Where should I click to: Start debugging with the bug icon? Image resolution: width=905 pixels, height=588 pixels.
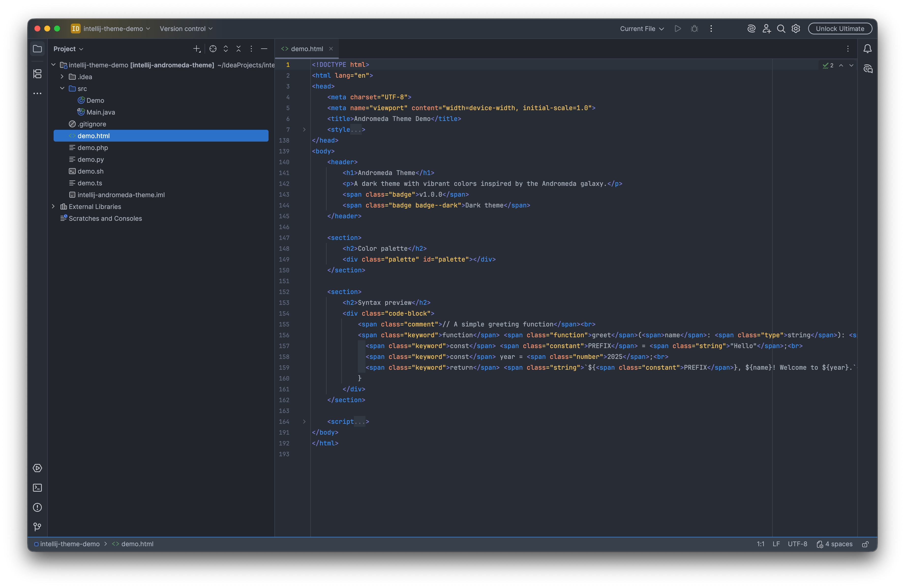coord(695,29)
